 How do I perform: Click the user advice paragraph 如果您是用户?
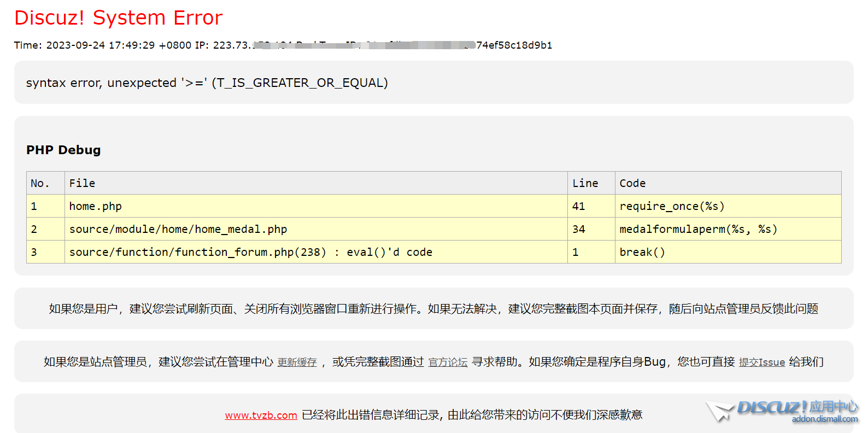coord(433,309)
